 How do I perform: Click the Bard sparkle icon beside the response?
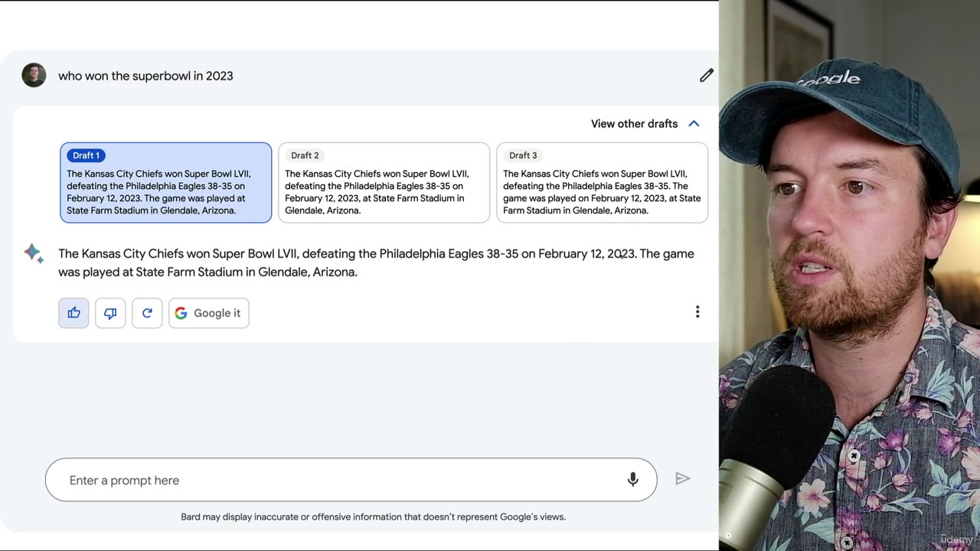pyautogui.click(x=34, y=253)
